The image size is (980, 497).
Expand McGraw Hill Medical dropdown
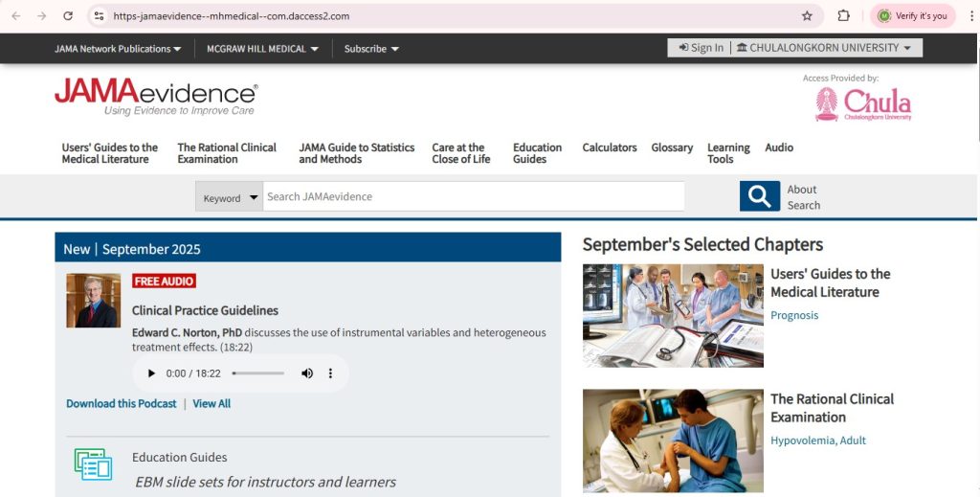[x=262, y=49]
